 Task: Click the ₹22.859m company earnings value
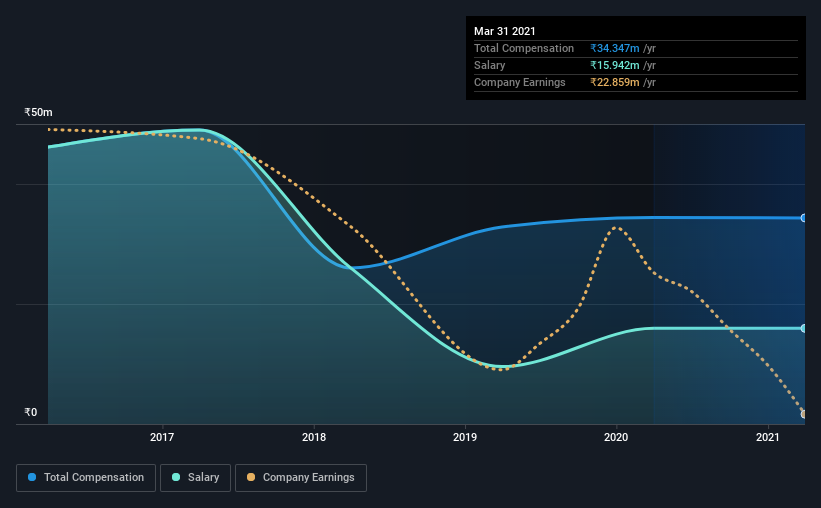pos(615,82)
